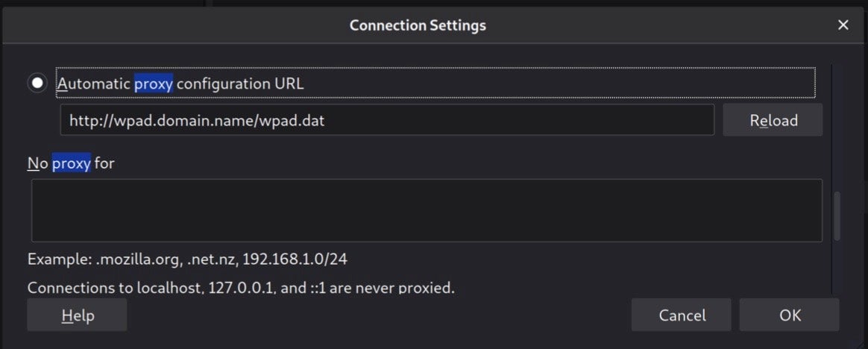The width and height of the screenshot is (868, 349).
Task: Click the '192.168.1.0/24' example text
Action: click(295, 260)
